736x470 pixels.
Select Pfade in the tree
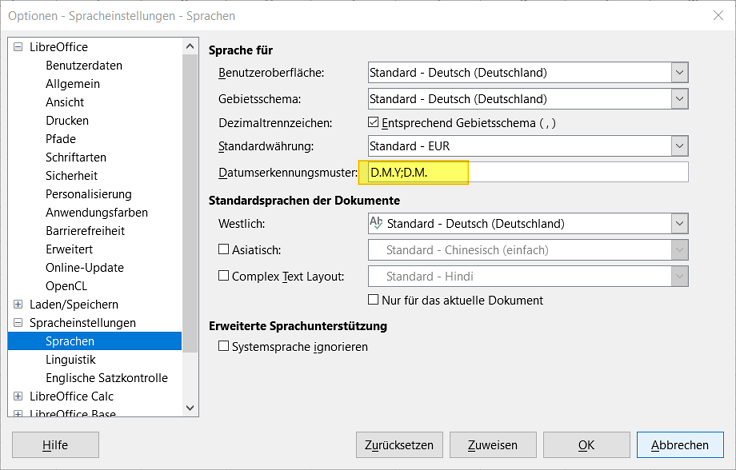click(x=61, y=139)
